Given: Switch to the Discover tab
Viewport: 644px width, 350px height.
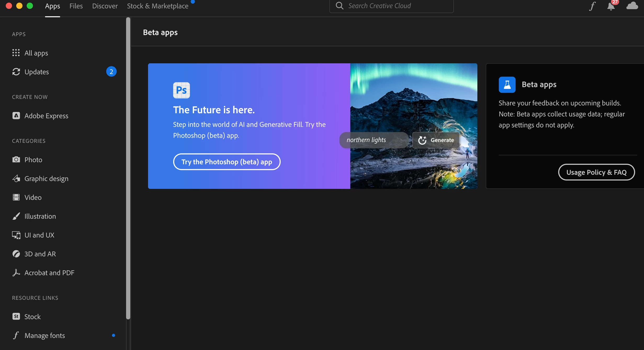Looking at the screenshot, I should (x=105, y=6).
